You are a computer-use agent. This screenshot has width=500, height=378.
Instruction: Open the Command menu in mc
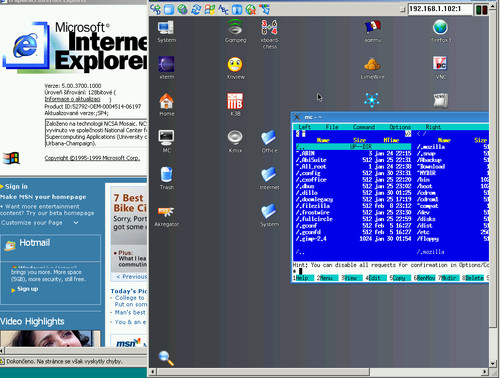[x=364, y=127]
